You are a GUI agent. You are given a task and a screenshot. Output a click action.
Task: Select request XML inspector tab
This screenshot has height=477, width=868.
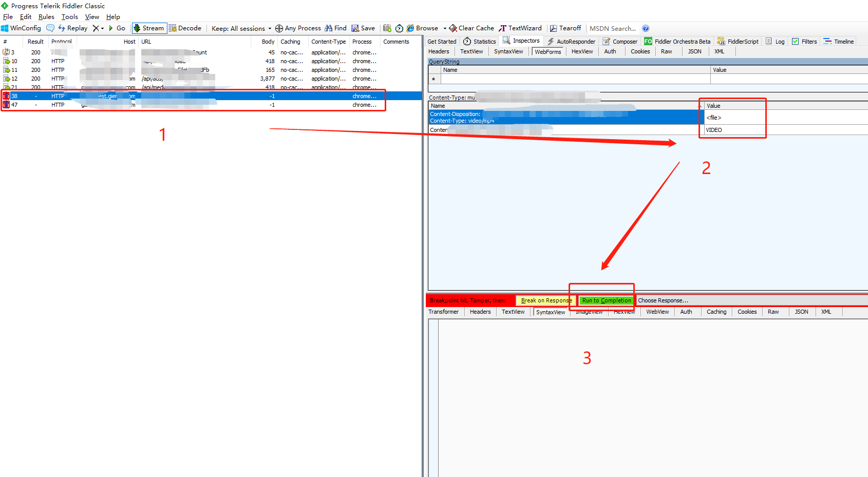[x=719, y=51]
